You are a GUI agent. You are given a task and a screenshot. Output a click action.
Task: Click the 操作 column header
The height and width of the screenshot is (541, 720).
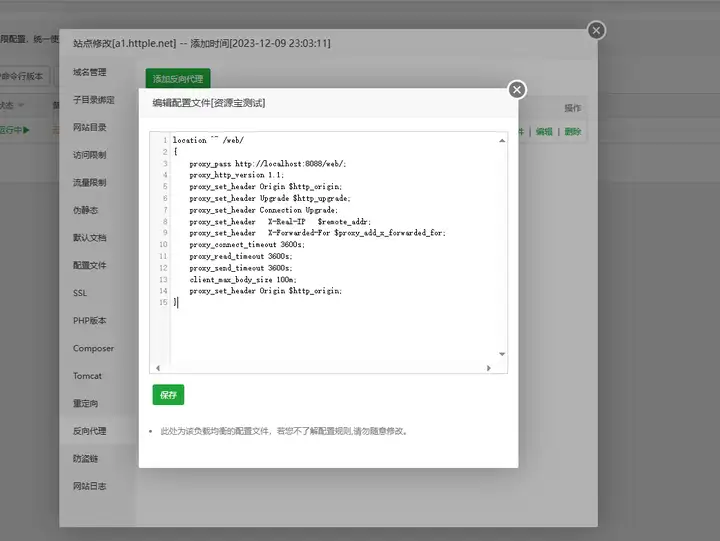(x=573, y=108)
